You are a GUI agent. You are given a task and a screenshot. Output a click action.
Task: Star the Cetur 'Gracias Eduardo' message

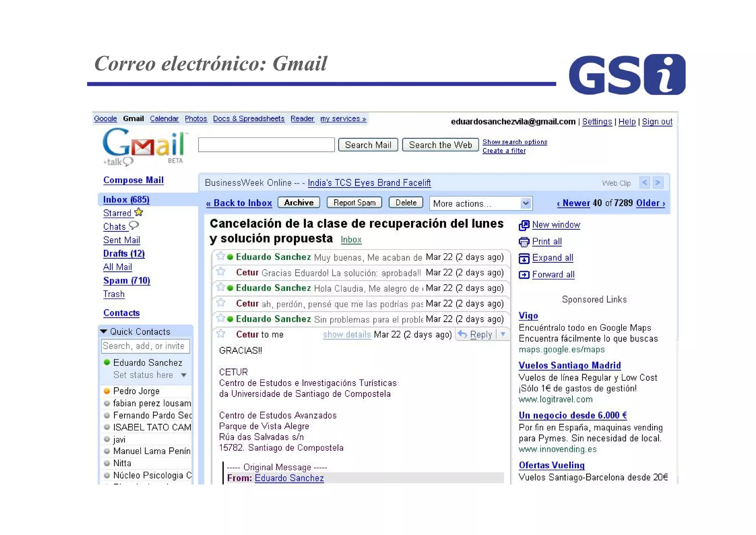coord(221,272)
